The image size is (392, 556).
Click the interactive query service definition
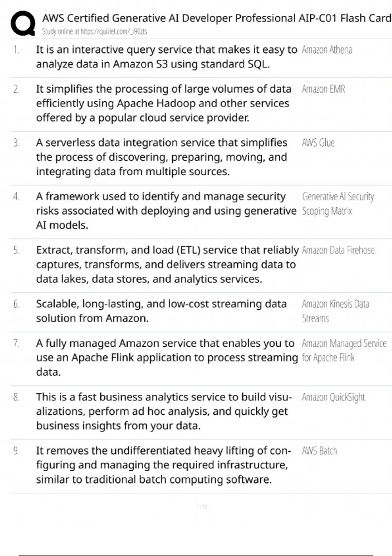pyautogui.click(x=166, y=57)
